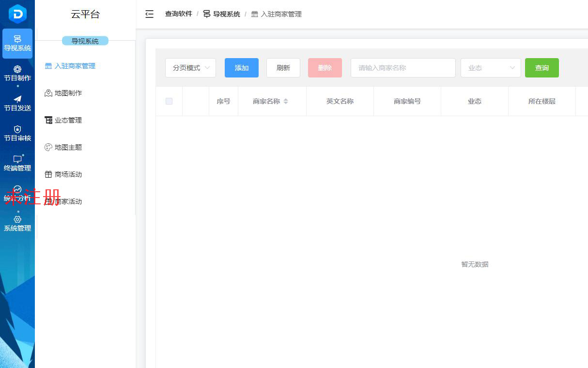This screenshot has height=368, width=588.
Task: Click the descending sort arrow on 商家名称
Action: tap(285, 103)
